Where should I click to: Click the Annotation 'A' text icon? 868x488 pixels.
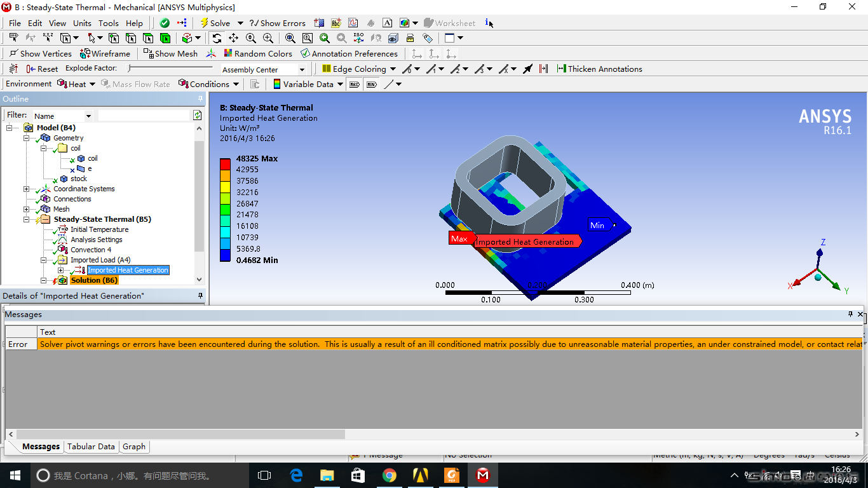point(388,23)
